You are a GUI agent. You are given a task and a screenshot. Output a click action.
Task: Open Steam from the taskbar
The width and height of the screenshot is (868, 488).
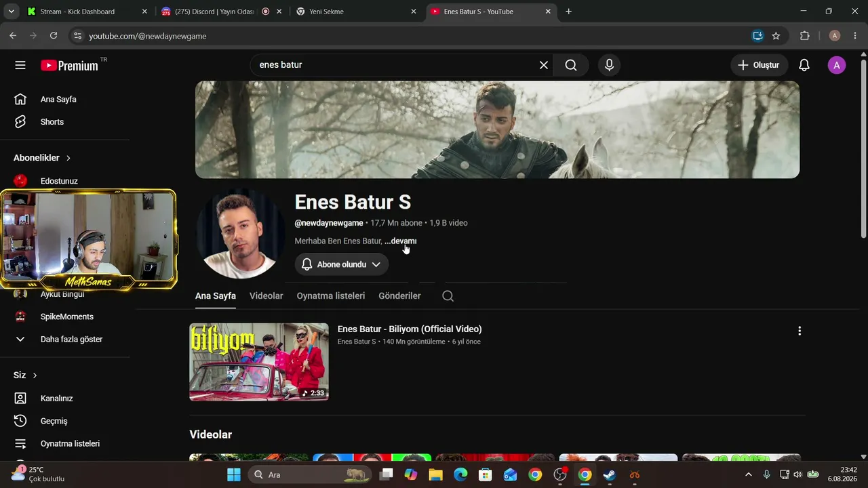[x=610, y=474]
